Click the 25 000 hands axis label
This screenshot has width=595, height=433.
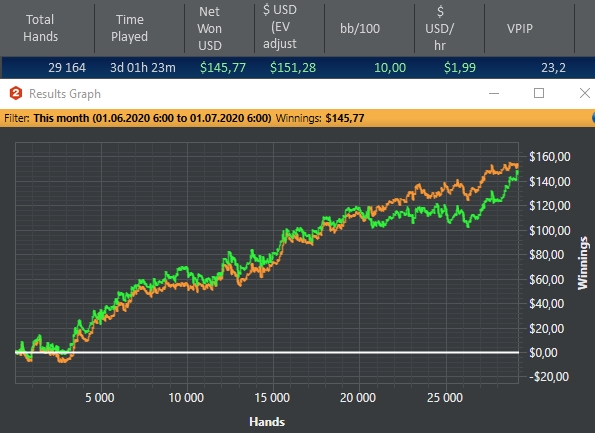445,397
